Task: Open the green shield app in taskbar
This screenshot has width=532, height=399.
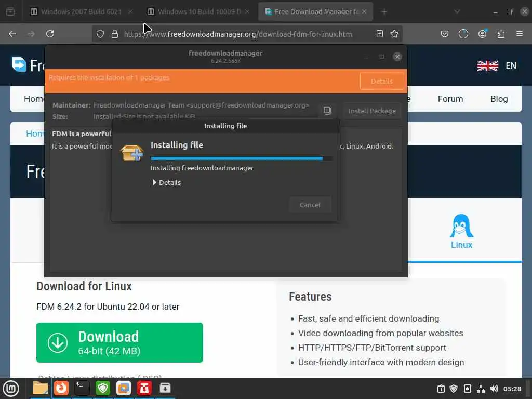Action: [x=103, y=388]
